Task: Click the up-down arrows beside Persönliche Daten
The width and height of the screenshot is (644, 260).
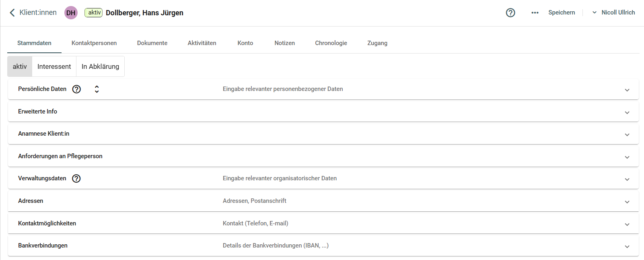Action: pos(97,89)
